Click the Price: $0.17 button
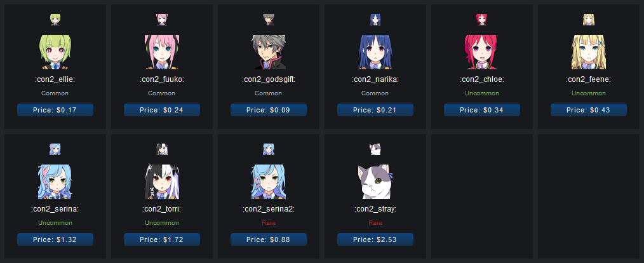644x263 pixels. (55, 110)
